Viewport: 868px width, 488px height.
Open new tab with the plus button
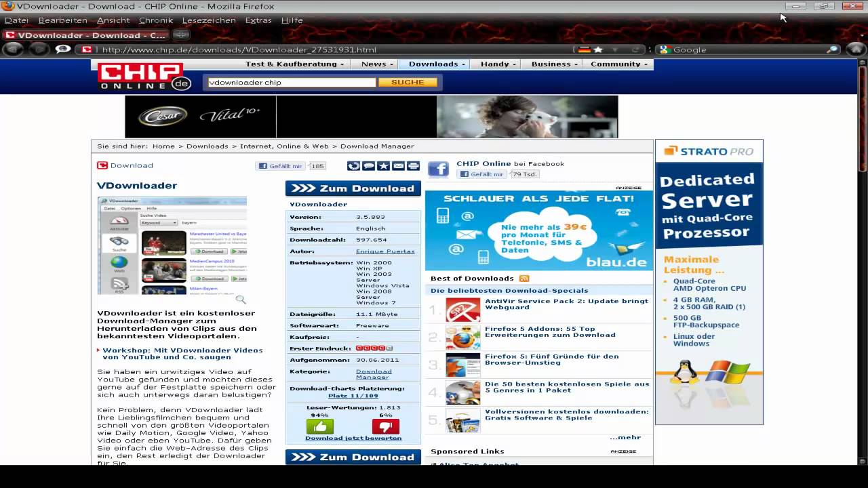(x=180, y=35)
